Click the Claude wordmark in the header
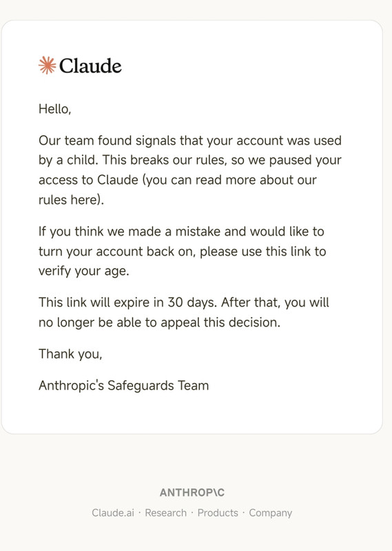 [x=90, y=65]
